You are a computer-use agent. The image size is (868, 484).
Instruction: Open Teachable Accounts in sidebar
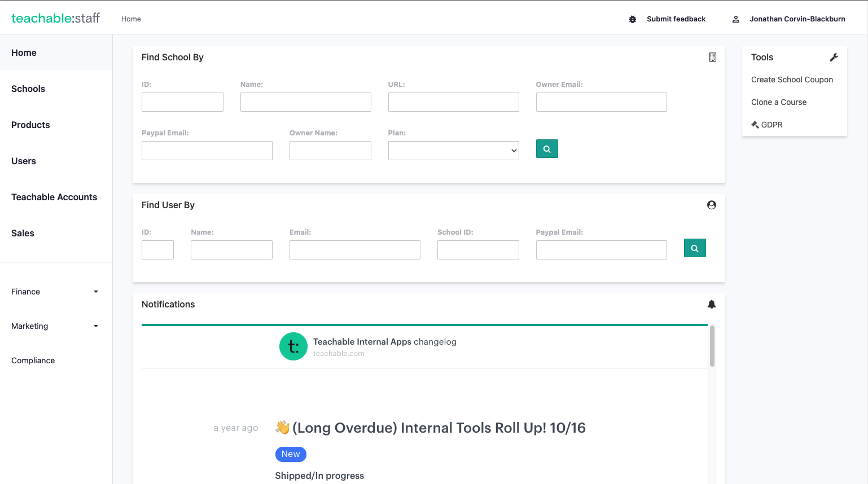56,197
